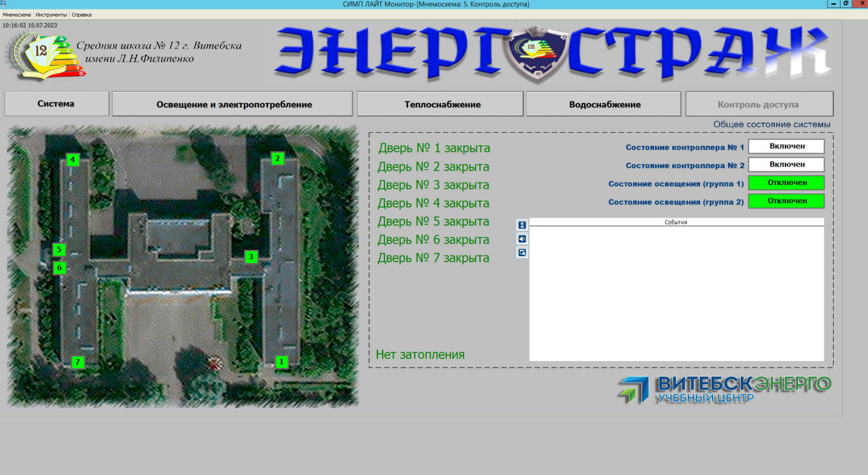Toggle controller № 1 state "Включен"
This screenshot has width=868, height=475.
pyautogui.click(x=786, y=146)
